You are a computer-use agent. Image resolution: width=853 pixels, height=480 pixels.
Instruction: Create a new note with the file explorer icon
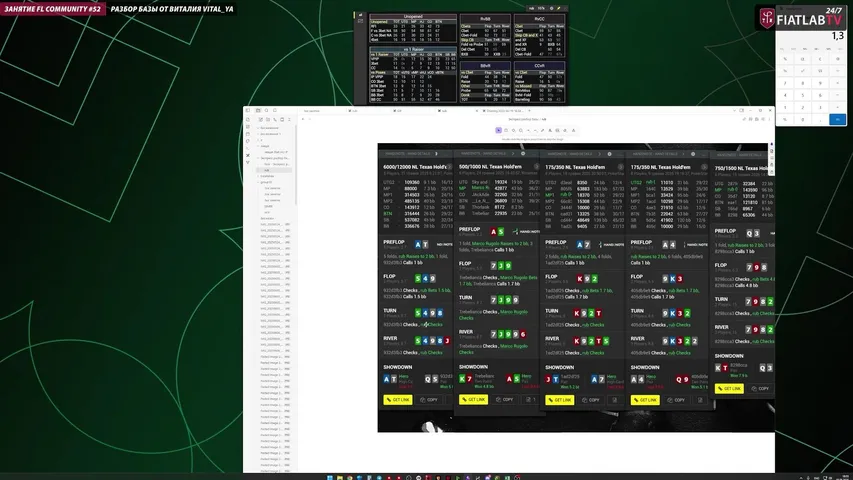coord(261,119)
